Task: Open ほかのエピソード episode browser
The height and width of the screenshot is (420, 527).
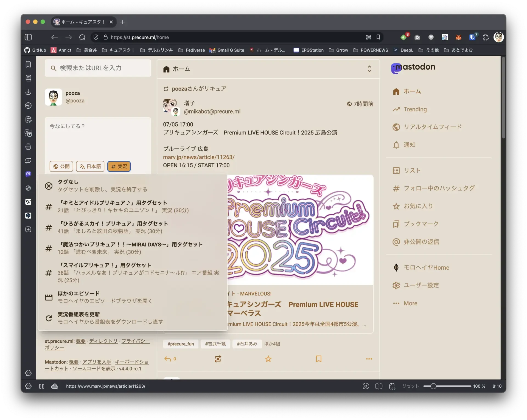Action: pos(133,297)
